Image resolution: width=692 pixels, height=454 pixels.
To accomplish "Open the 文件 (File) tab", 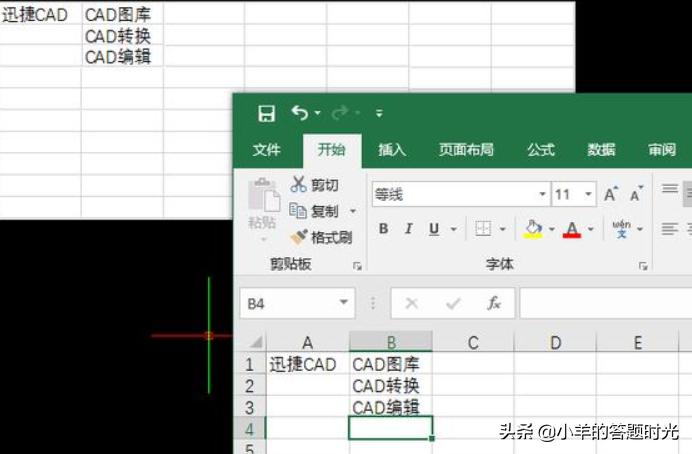I will click(267, 150).
